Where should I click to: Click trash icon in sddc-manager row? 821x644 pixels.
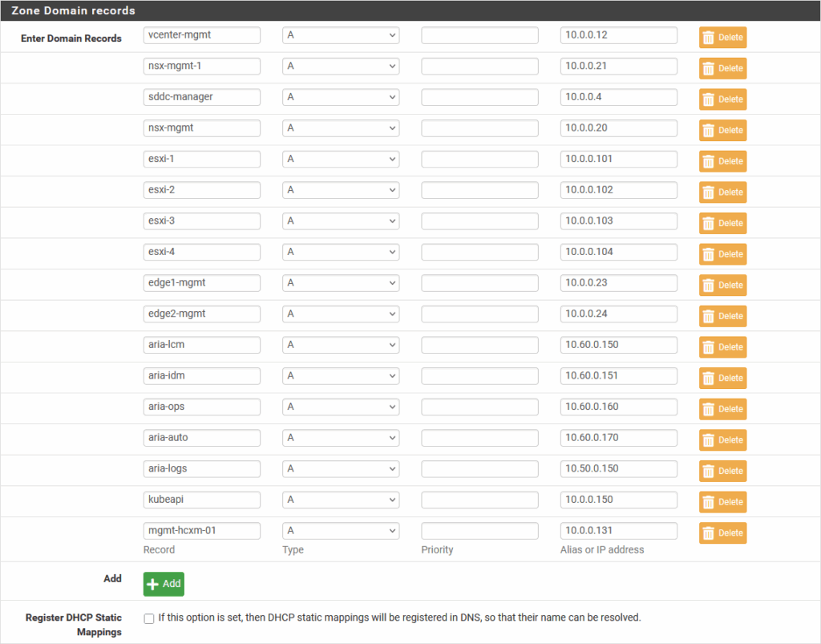709,99
